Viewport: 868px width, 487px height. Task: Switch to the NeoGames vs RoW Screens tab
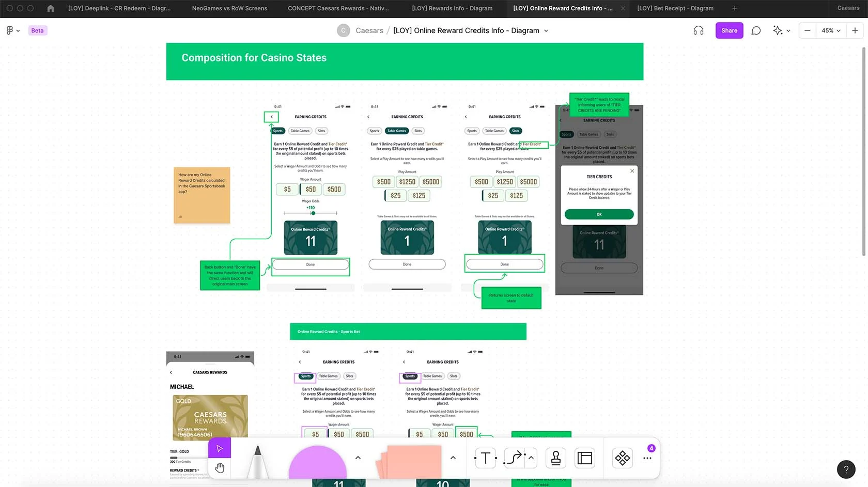(229, 8)
